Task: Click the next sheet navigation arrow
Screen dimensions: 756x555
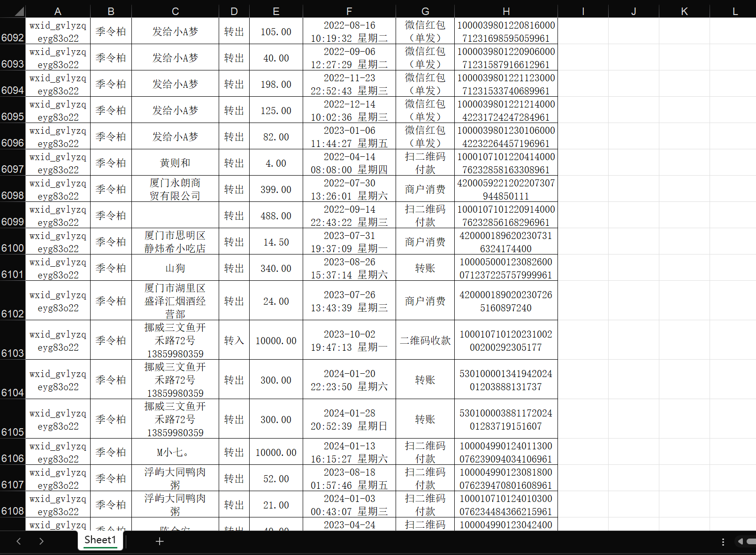Action: (41, 541)
